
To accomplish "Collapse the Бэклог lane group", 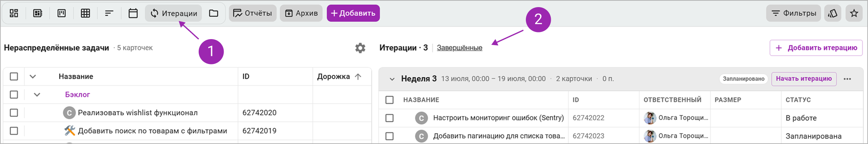I will (x=37, y=95).
